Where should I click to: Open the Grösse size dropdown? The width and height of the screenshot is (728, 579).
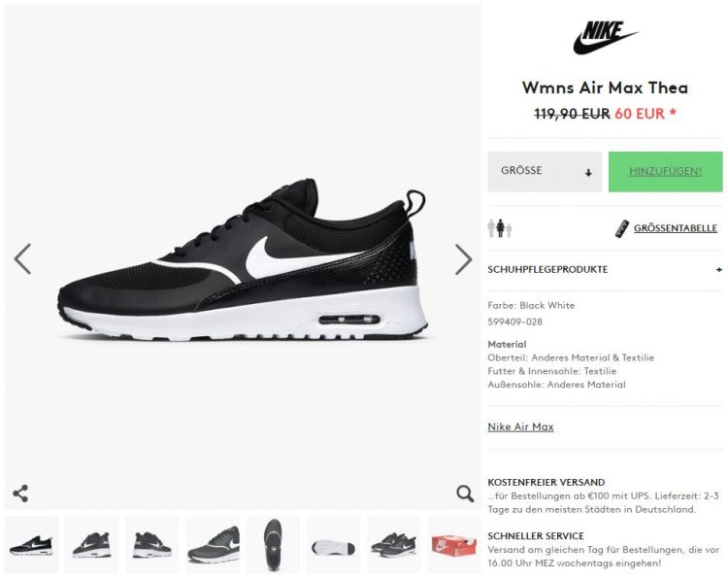click(545, 172)
